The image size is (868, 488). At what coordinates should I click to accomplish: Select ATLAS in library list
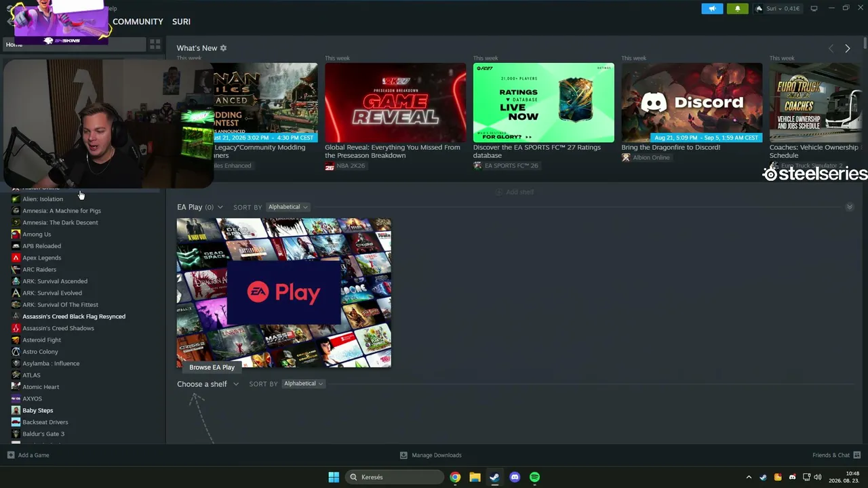tap(31, 375)
